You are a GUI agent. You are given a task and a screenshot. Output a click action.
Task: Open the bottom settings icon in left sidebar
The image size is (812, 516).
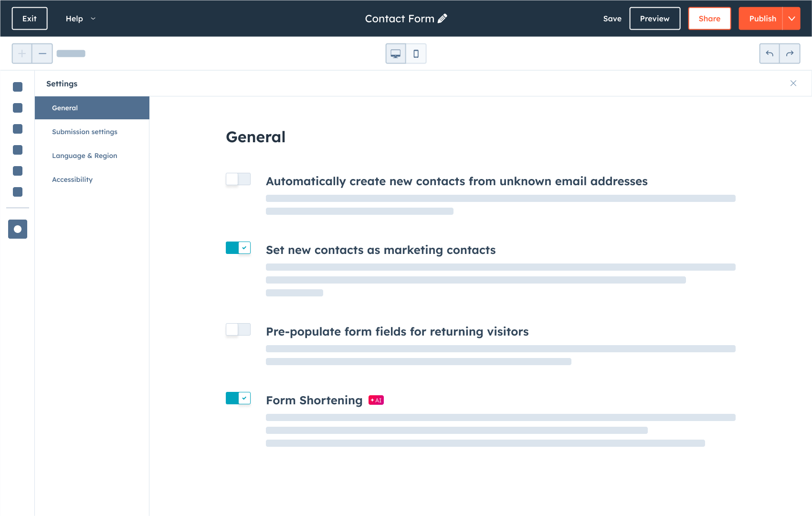coord(17,229)
